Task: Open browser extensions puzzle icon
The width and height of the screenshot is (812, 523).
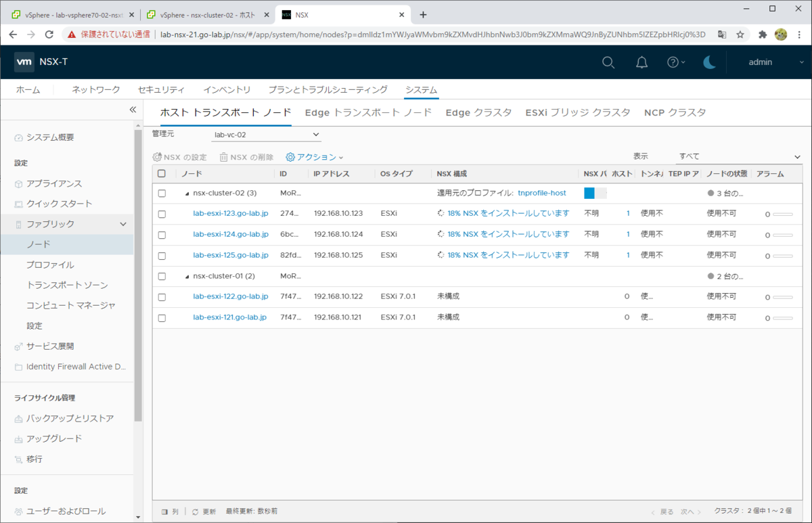Action: coord(763,34)
